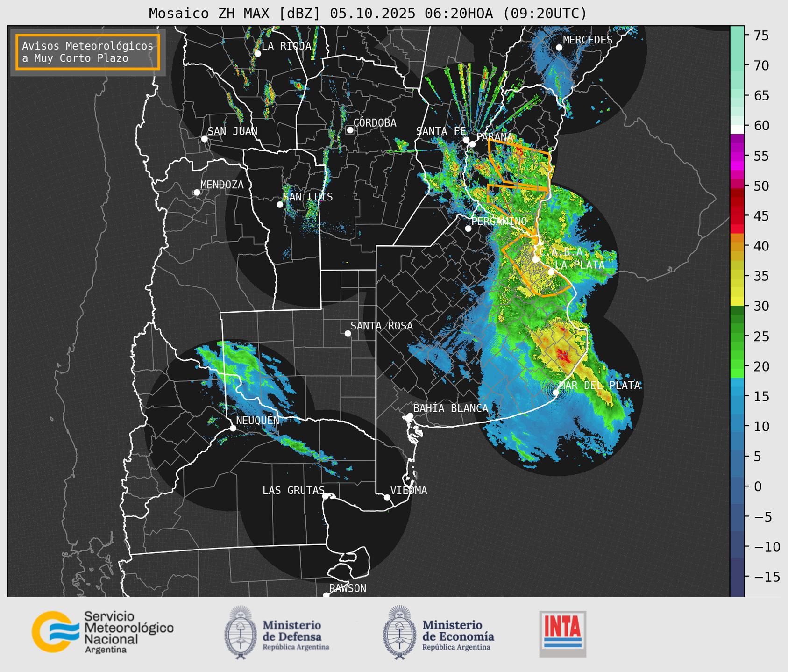
Task: Click the Ministerio de Economía emblem
Action: click(x=399, y=632)
